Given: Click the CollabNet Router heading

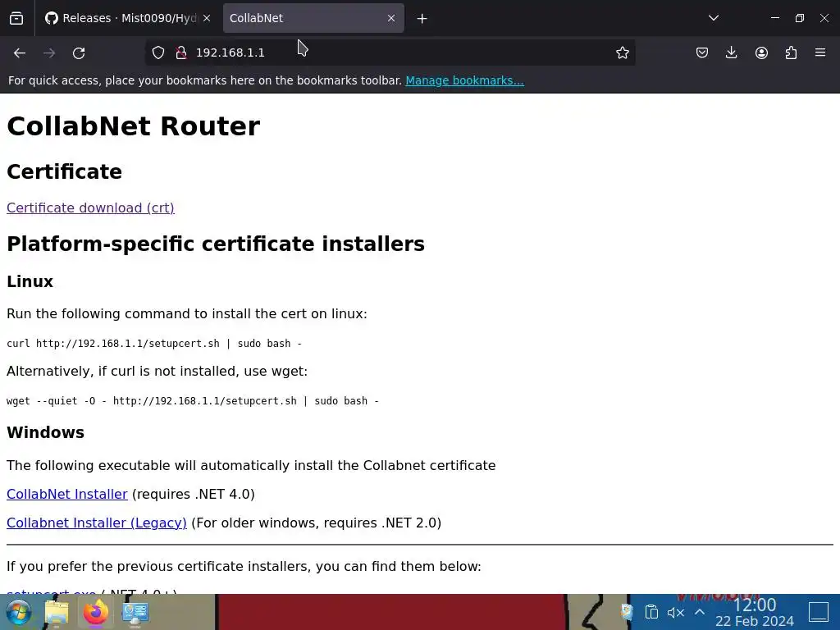Looking at the screenshot, I should pyautogui.click(x=134, y=126).
